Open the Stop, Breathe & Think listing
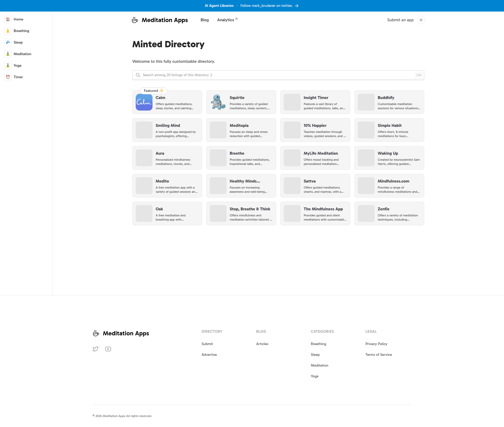The image size is (504, 427). (241, 213)
